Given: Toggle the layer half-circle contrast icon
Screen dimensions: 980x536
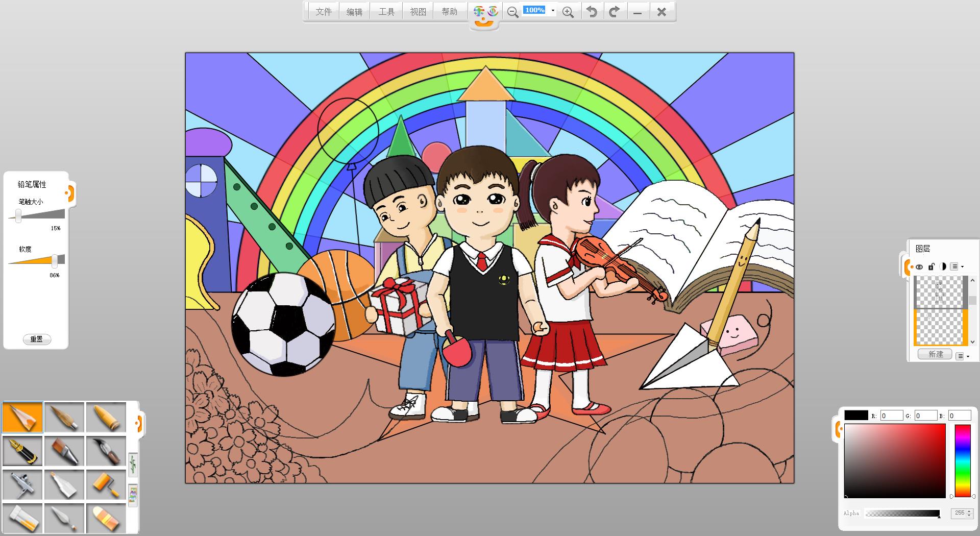Looking at the screenshot, I should pos(942,266).
